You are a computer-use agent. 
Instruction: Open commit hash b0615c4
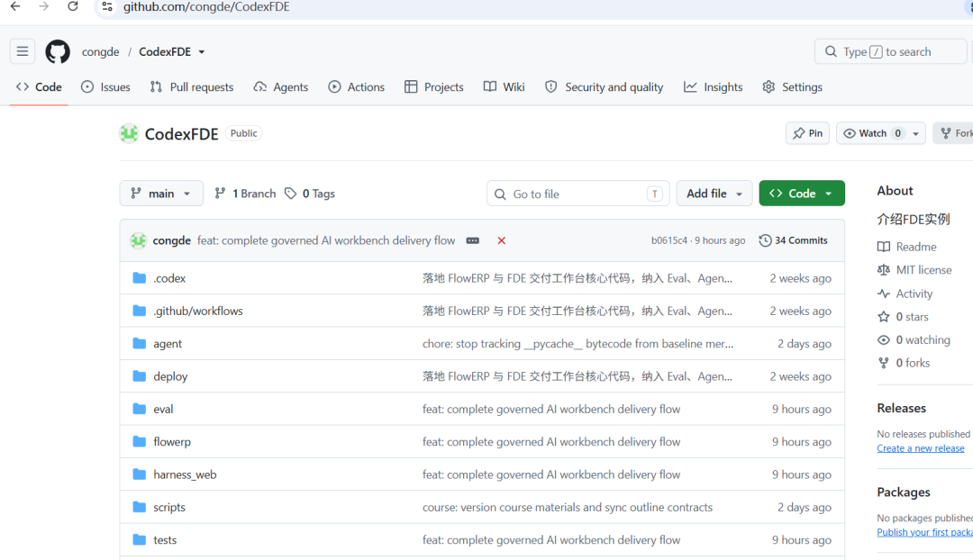pyautogui.click(x=668, y=240)
